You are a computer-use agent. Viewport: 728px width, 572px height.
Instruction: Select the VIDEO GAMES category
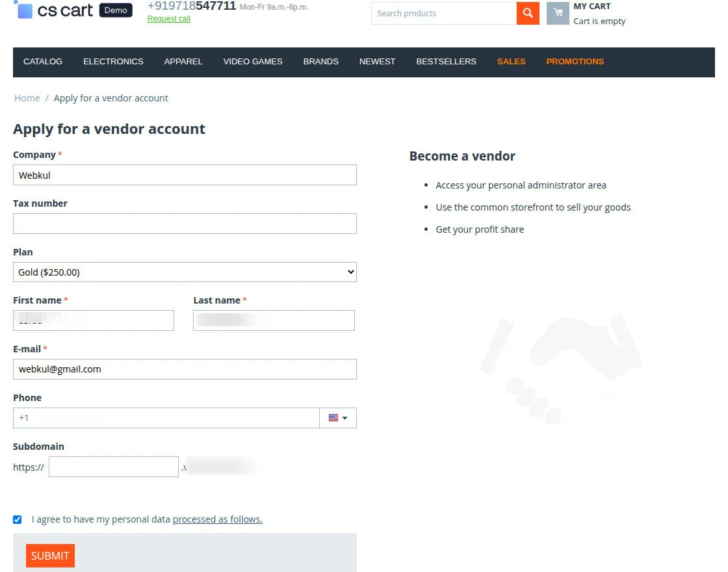tap(253, 62)
